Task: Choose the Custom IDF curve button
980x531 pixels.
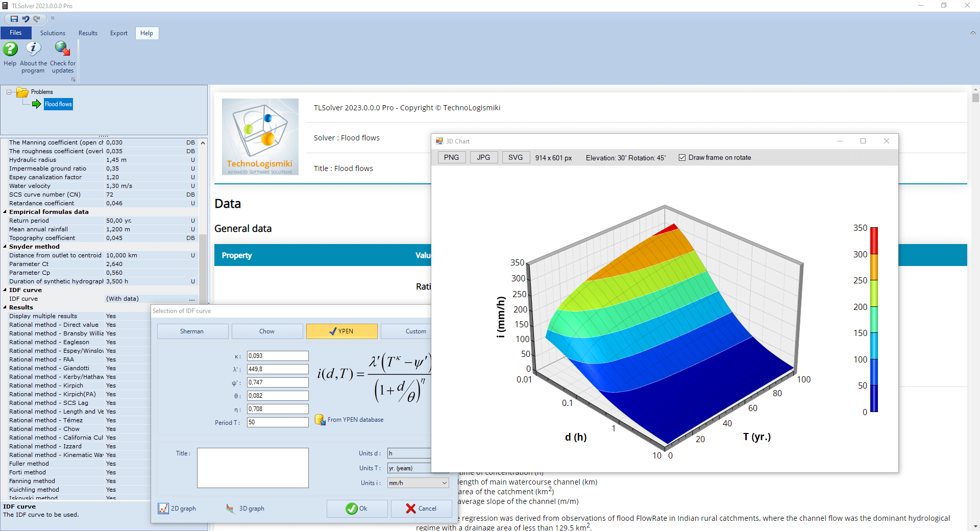Action: [406, 331]
